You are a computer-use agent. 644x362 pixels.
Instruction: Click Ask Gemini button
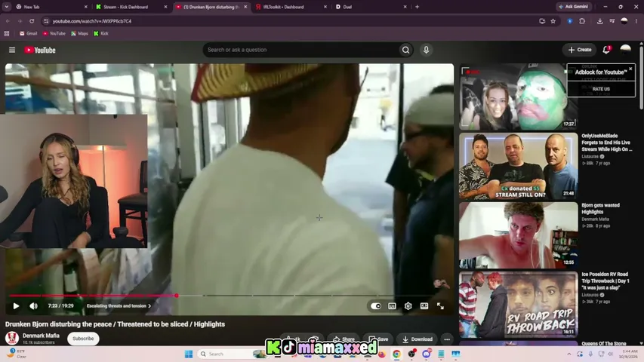click(574, 7)
